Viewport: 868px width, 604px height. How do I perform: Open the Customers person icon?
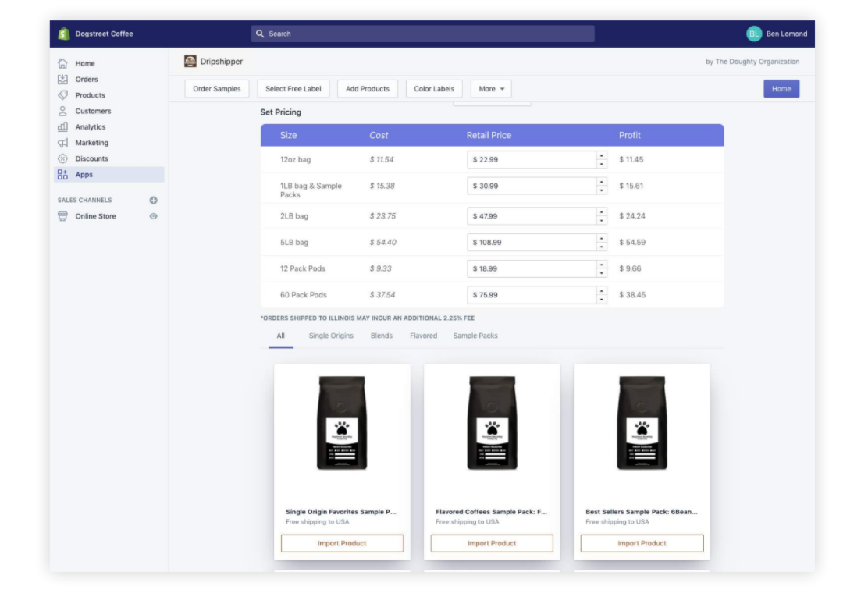coord(62,112)
